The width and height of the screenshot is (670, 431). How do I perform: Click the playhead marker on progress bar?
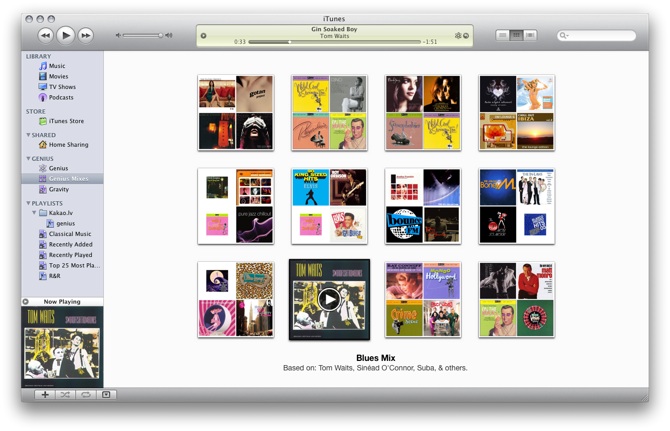(290, 42)
